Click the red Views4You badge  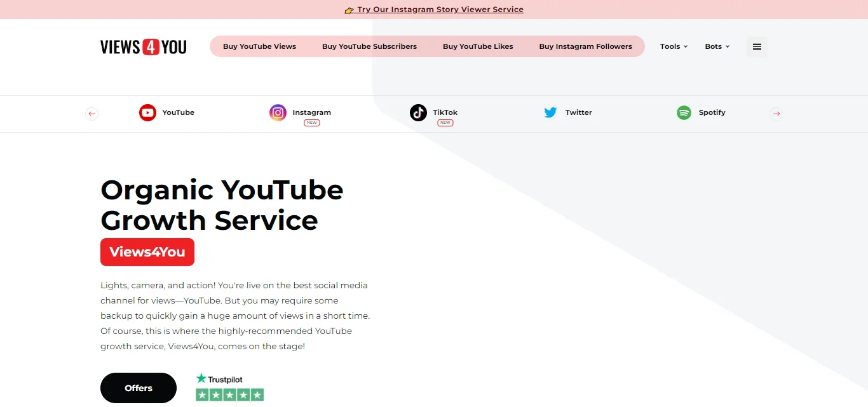[147, 252]
